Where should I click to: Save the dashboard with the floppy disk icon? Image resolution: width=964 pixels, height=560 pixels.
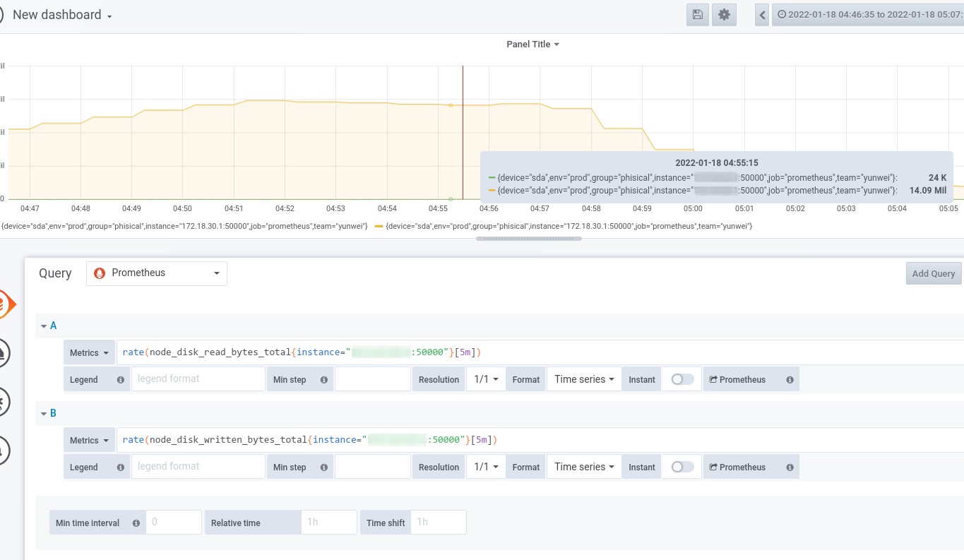tap(698, 15)
